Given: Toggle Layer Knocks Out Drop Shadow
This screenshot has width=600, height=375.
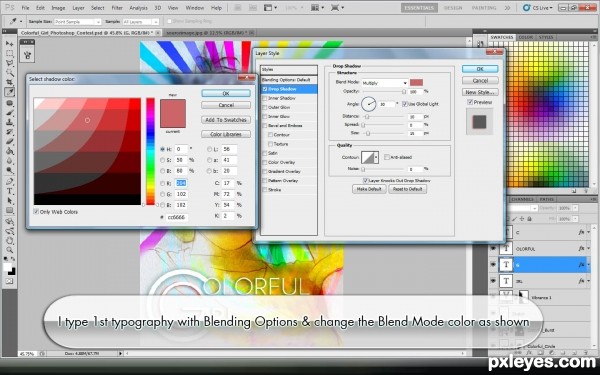Looking at the screenshot, I should pyautogui.click(x=365, y=180).
